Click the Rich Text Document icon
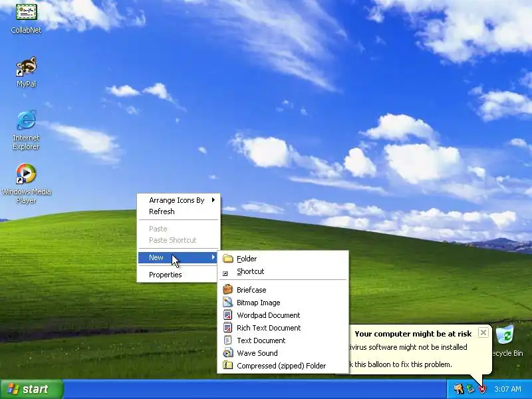The image size is (532, 399). (x=227, y=327)
